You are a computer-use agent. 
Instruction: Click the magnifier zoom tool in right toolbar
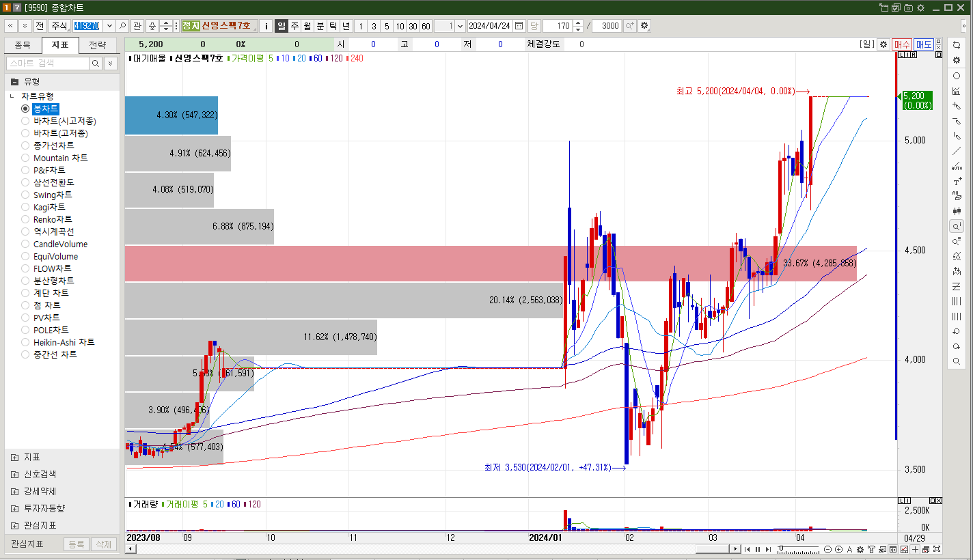click(x=957, y=361)
